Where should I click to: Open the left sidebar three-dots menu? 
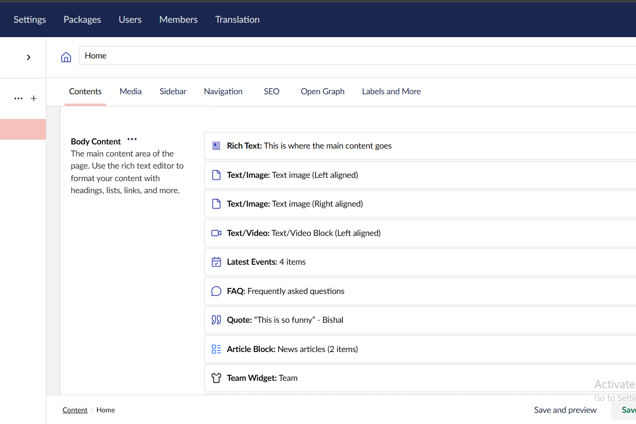[x=18, y=99]
